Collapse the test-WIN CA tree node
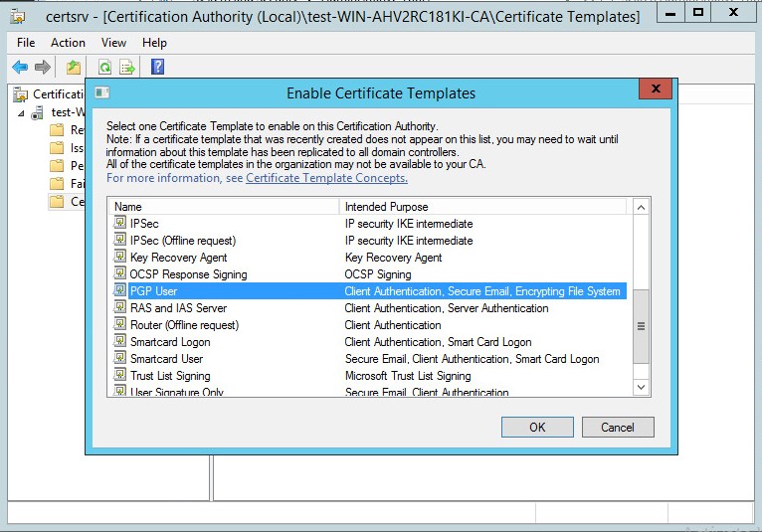The height and width of the screenshot is (532, 762). coord(21,113)
